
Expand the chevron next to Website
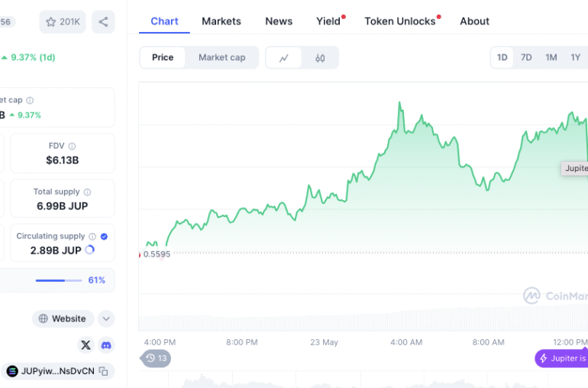point(106,319)
